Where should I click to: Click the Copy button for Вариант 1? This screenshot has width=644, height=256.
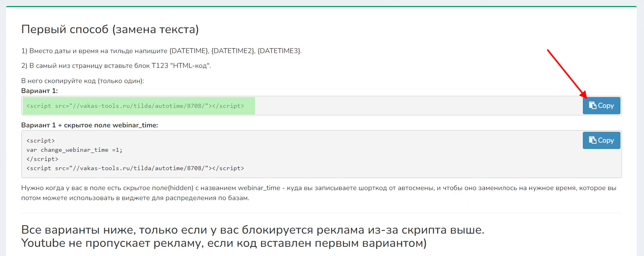pyautogui.click(x=601, y=106)
